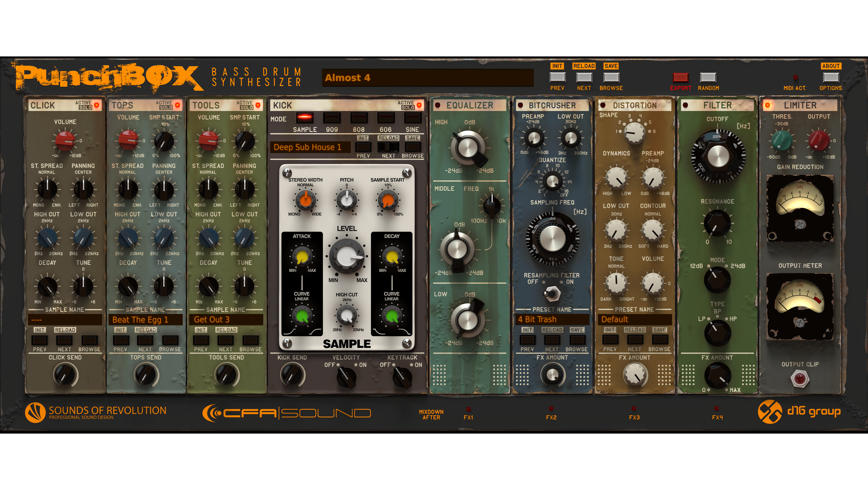The image size is (868, 489).
Task: Click the CFA Sound logo
Action: pyautogui.click(x=286, y=413)
